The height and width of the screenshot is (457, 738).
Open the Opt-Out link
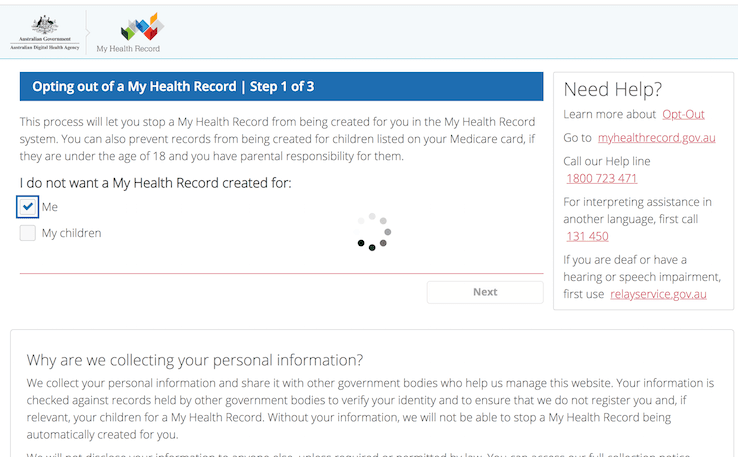coord(686,115)
